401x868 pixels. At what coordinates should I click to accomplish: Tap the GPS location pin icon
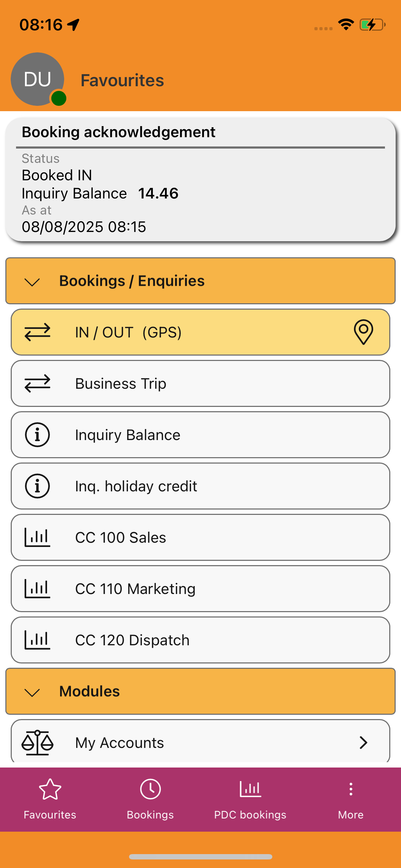point(363,332)
